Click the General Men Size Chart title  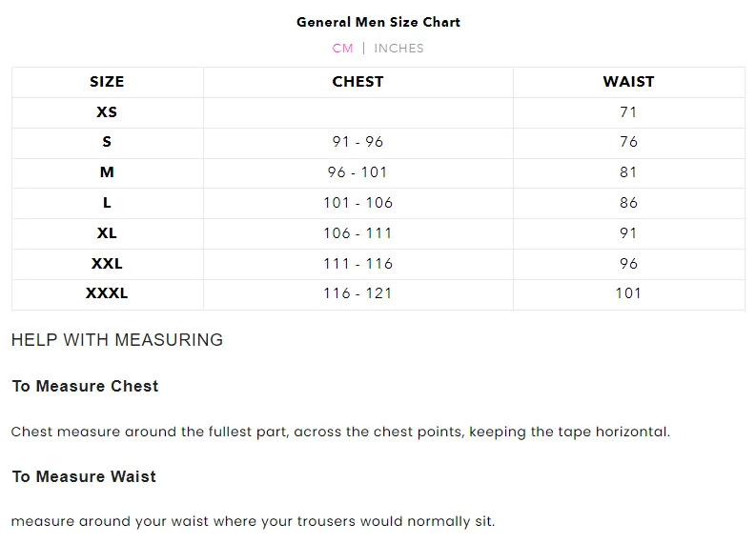point(378,22)
